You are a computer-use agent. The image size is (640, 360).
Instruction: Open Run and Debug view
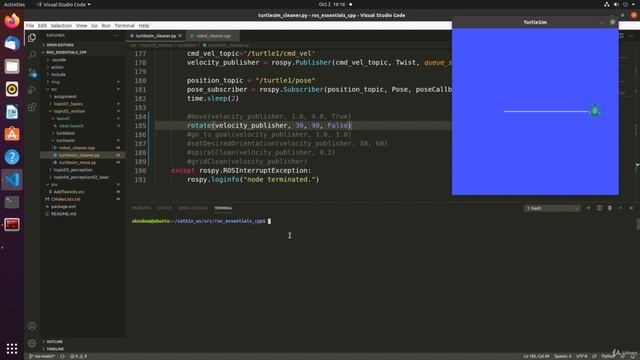coord(32,90)
